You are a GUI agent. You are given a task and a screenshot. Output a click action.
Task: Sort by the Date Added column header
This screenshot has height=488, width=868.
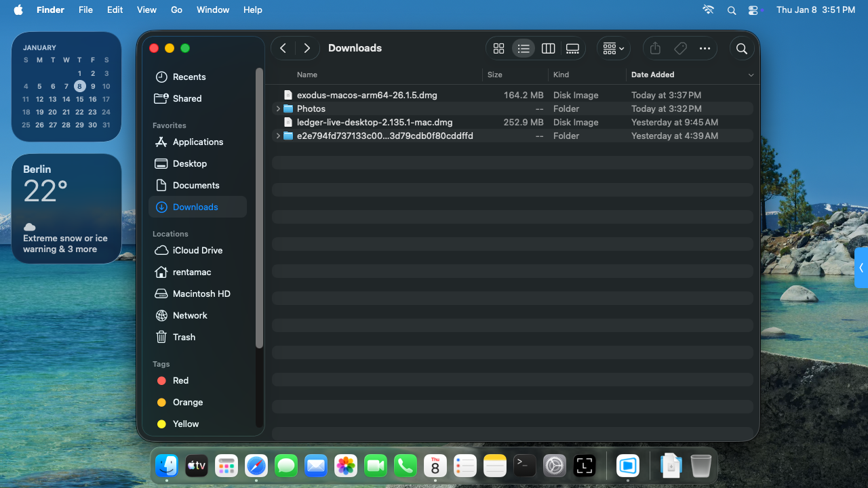[652, 75]
